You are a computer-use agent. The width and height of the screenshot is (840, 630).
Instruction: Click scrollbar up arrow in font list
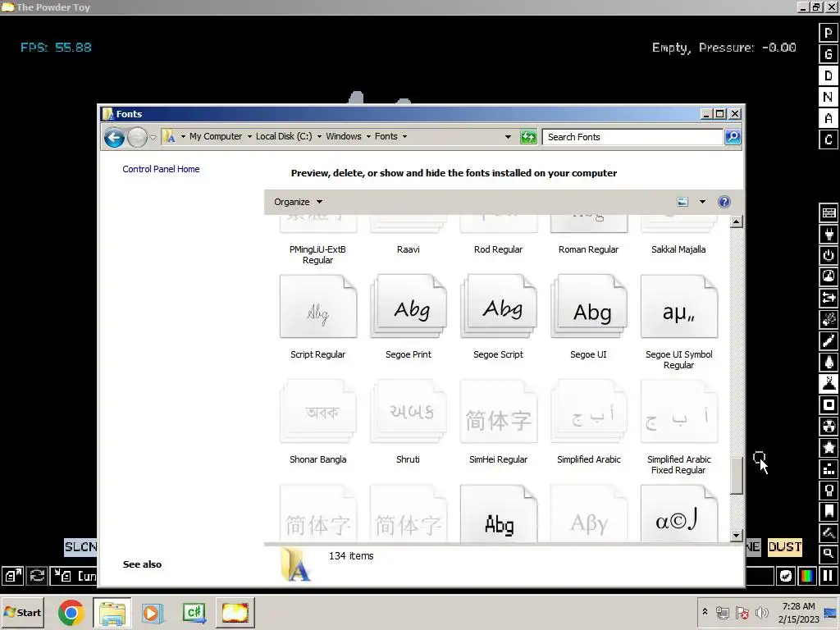737,221
